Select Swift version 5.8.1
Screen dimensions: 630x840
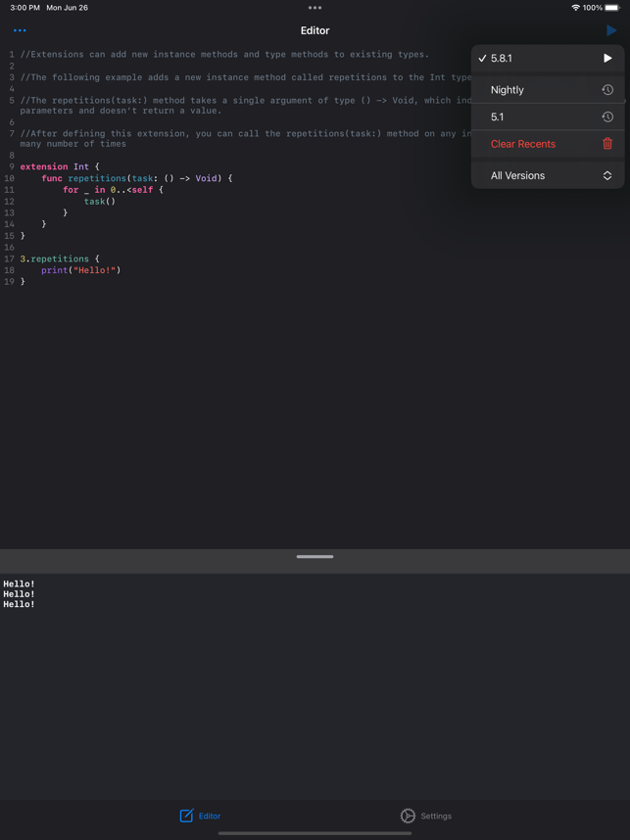[x=548, y=59]
